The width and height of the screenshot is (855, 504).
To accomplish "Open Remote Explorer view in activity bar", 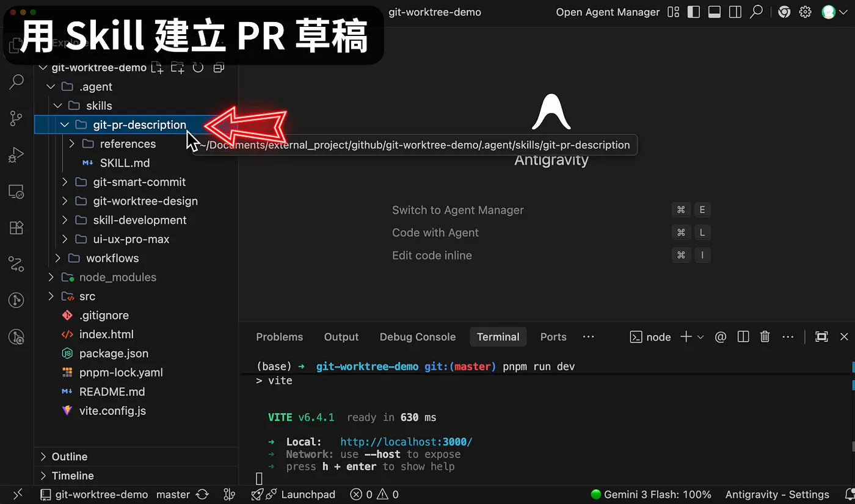I will [16, 192].
